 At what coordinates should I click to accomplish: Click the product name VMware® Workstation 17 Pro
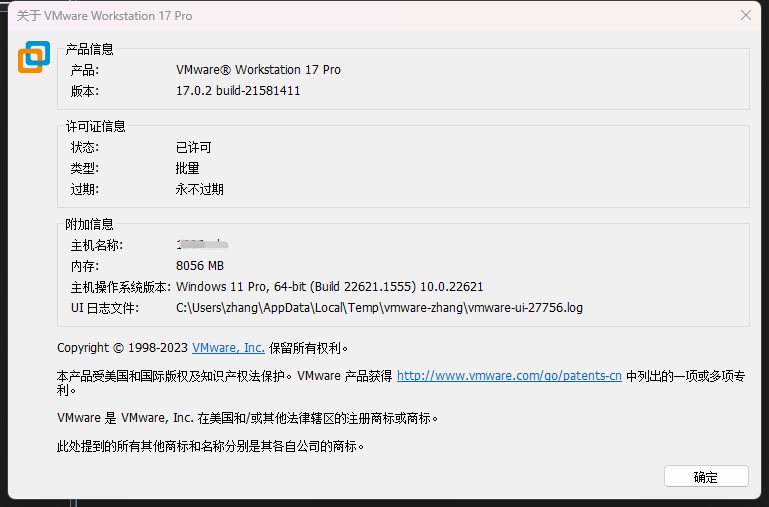pyautogui.click(x=258, y=70)
